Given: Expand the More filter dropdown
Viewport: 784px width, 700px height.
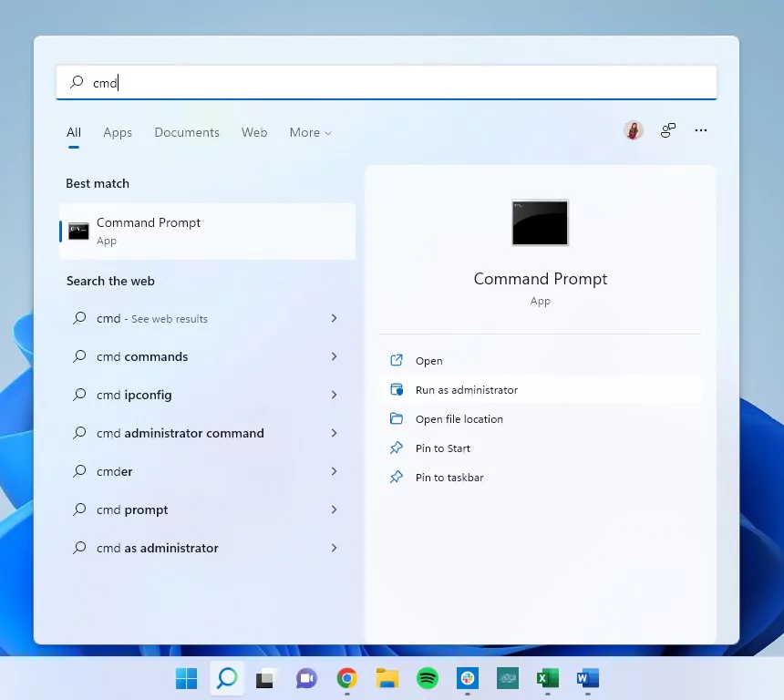Looking at the screenshot, I should tap(311, 132).
